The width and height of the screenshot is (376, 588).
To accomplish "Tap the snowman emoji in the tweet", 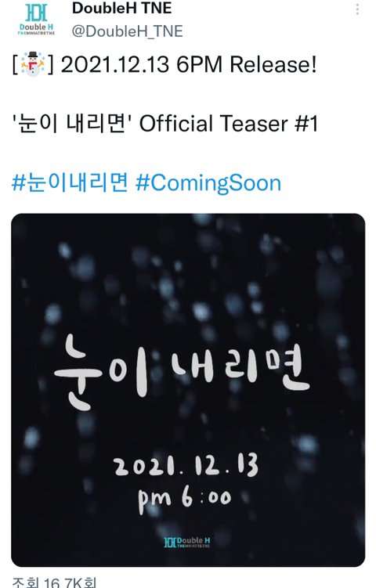I will point(33,64).
